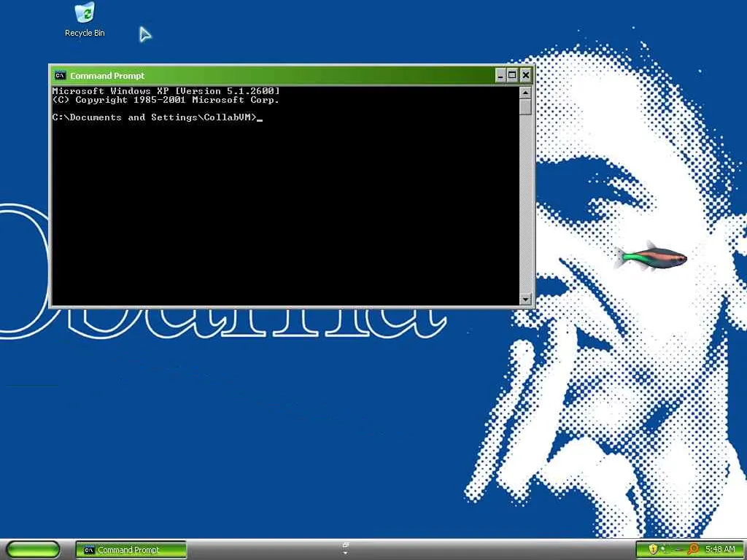Click the small taskbar icon with down arrow
Viewport: 747px width, 560px height.
pos(346,548)
